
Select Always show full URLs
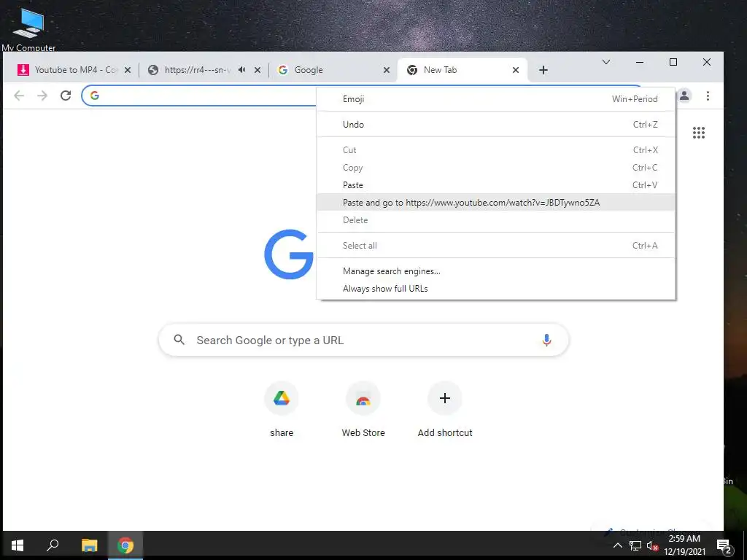click(496, 289)
